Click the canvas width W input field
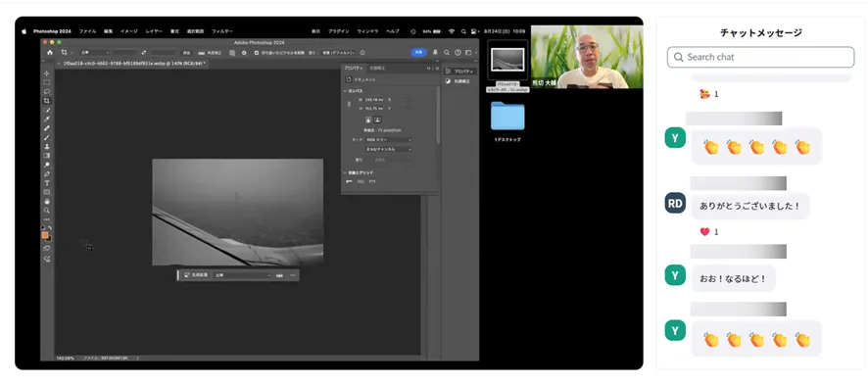 click(x=374, y=100)
